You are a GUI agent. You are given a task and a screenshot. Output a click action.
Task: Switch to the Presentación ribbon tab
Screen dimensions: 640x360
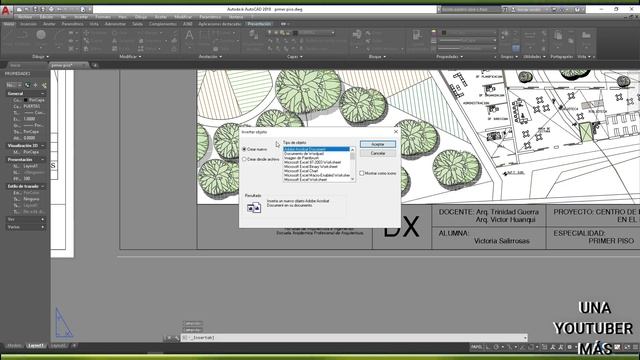[259, 24]
